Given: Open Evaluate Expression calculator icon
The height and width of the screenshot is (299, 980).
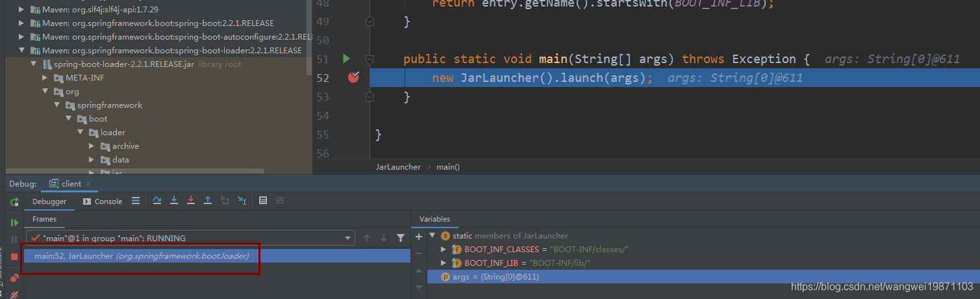Looking at the screenshot, I should (x=263, y=201).
